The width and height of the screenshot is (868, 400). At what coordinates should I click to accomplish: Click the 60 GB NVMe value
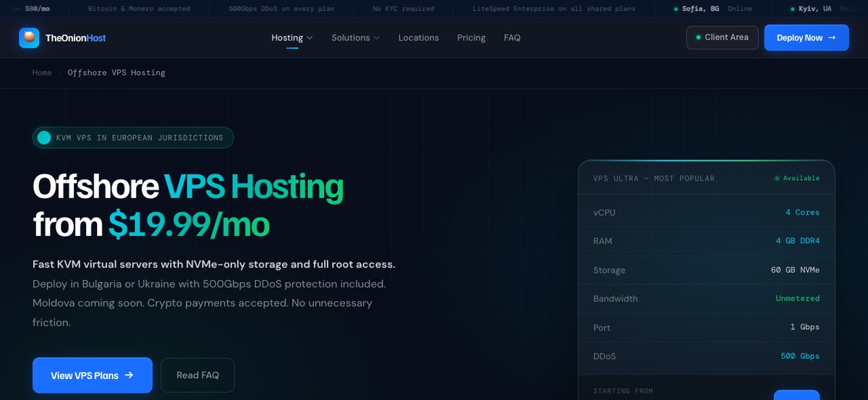(x=795, y=270)
